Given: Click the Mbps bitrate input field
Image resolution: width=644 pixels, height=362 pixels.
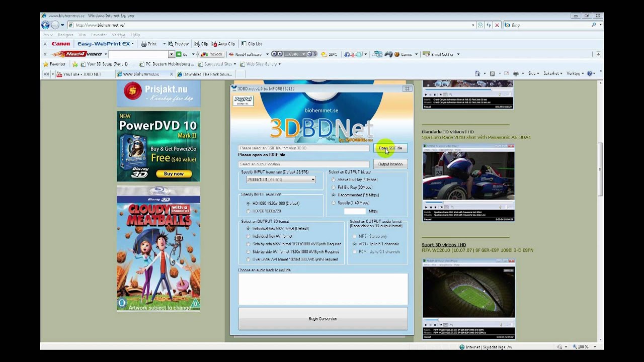Looking at the screenshot, I should click(355, 211).
